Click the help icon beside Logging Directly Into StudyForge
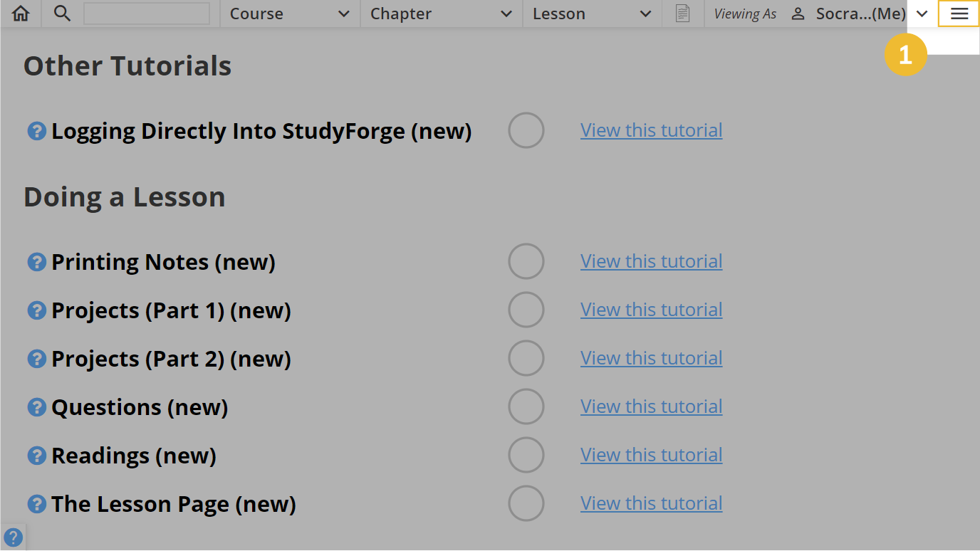This screenshot has height=551, width=980. click(36, 130)
